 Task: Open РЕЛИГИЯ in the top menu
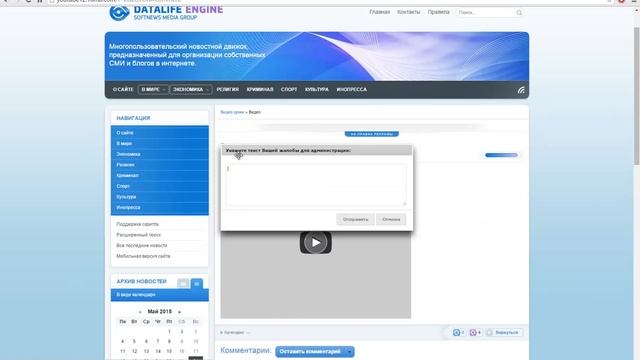coord(227,89)
